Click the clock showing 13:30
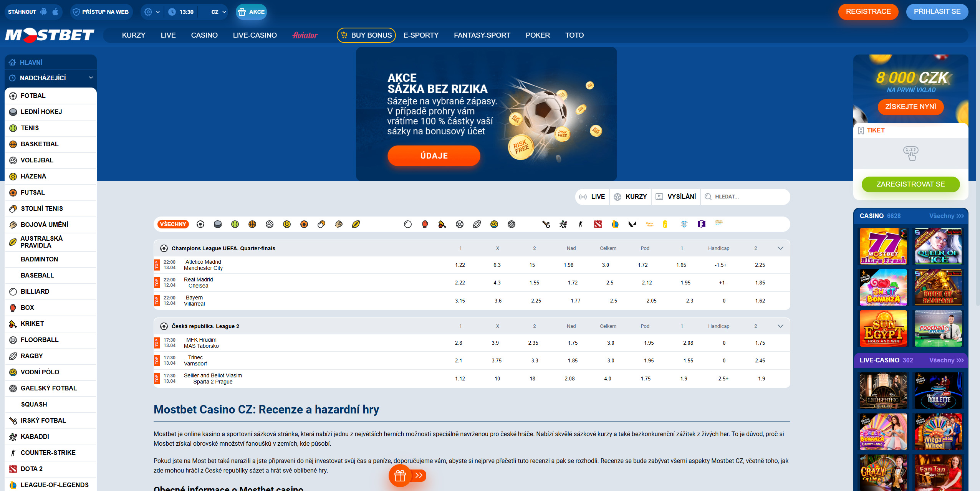 click(x=180, y=12)
